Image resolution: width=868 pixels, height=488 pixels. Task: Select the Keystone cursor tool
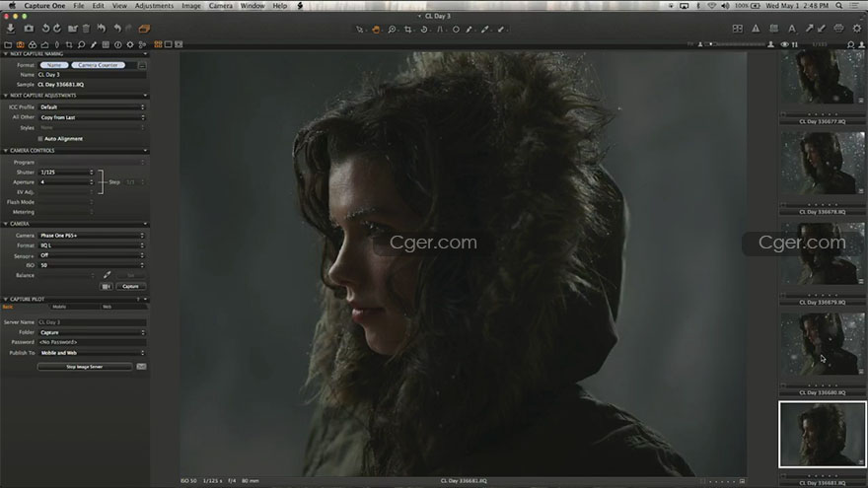[x=440, y=30]
